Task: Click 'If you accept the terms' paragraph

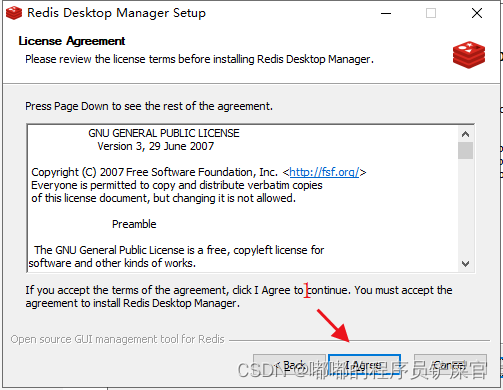Action: [239, 297]
